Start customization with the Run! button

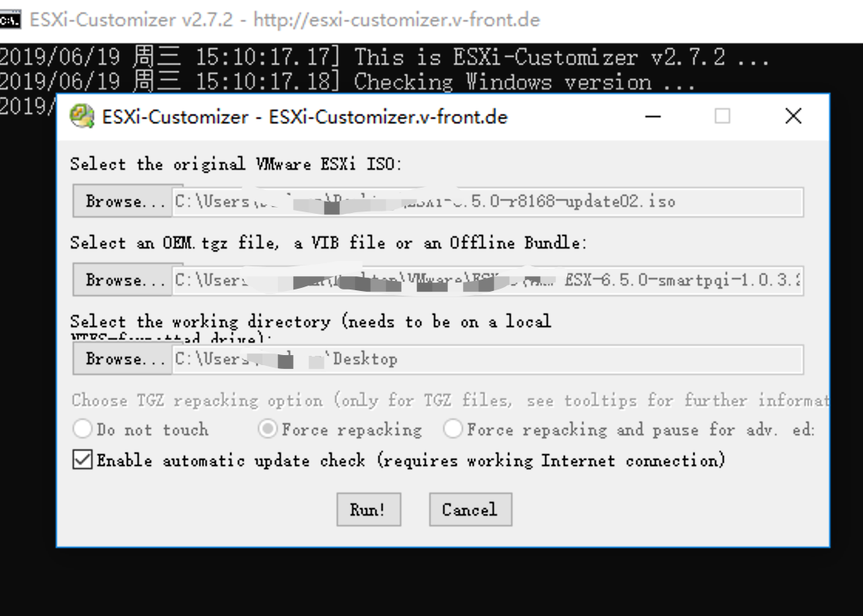click(x=369, y=509)
